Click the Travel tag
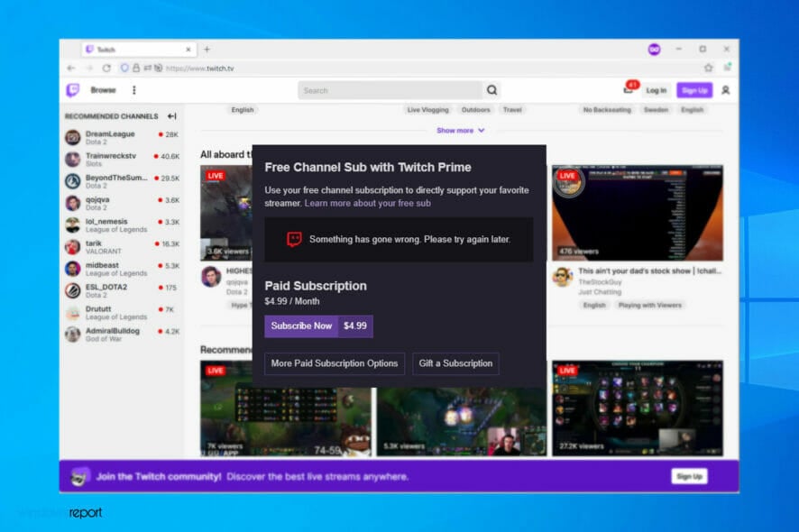Screen dimensions: 799x532 [512, 110]
